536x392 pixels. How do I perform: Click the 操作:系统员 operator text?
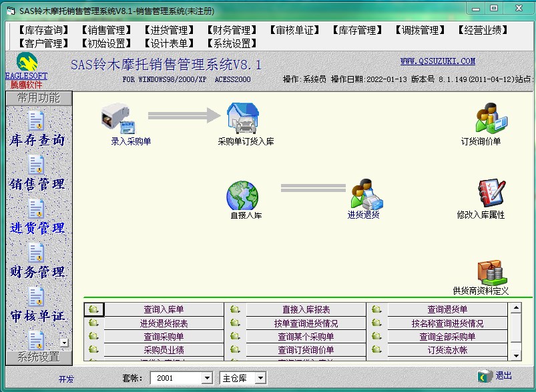[304, 79]
